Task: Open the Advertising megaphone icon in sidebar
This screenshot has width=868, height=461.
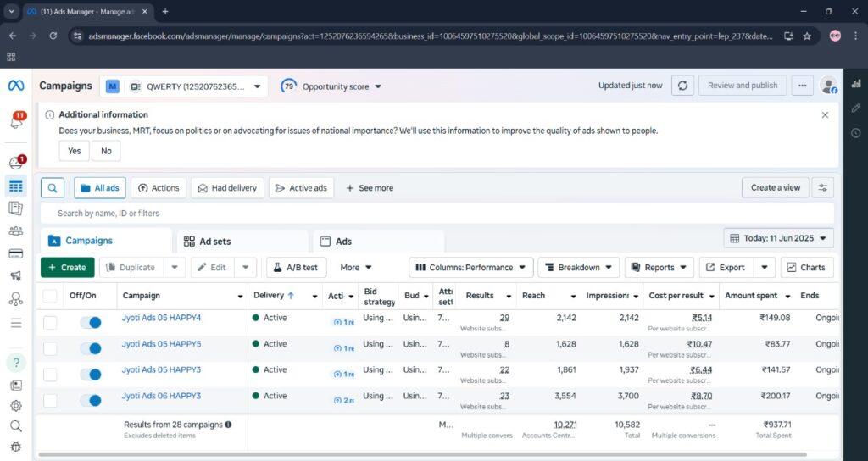Action: pos(16,275)
